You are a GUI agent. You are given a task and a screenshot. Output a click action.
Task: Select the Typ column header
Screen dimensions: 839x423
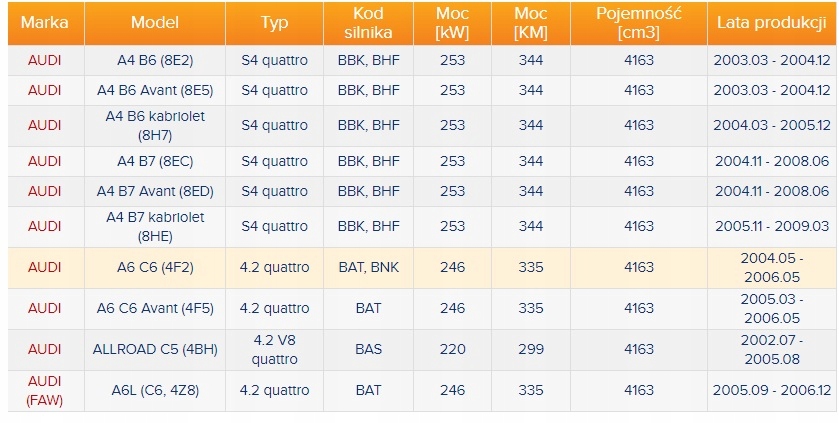pos(274,23)
